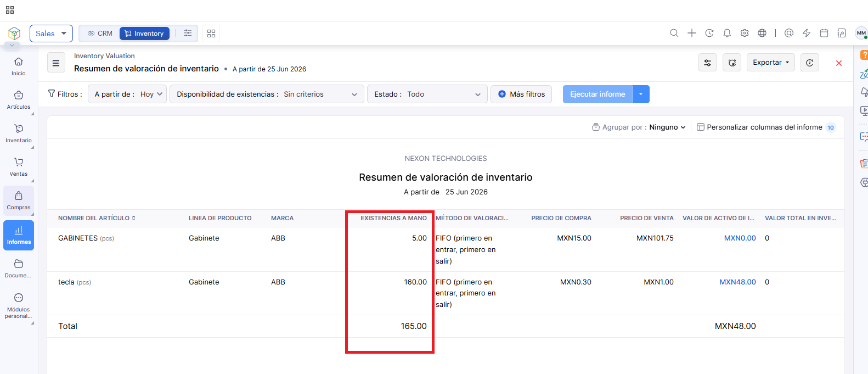Click the Existencias a mano column header

tap(393, 218)
